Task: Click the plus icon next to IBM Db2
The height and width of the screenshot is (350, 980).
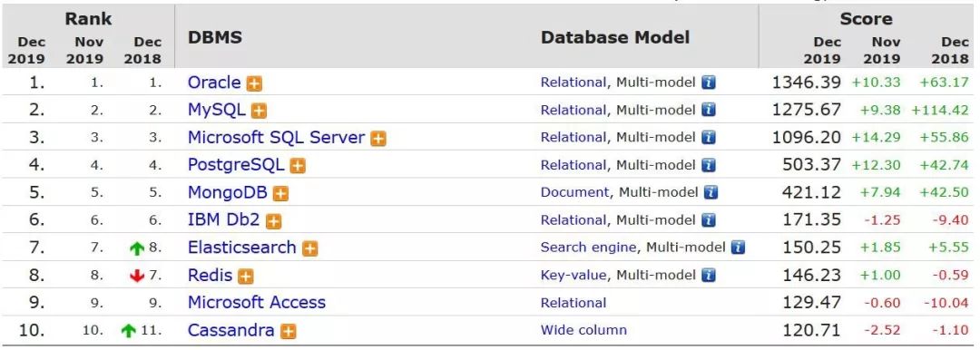Action: coord(274,221)
